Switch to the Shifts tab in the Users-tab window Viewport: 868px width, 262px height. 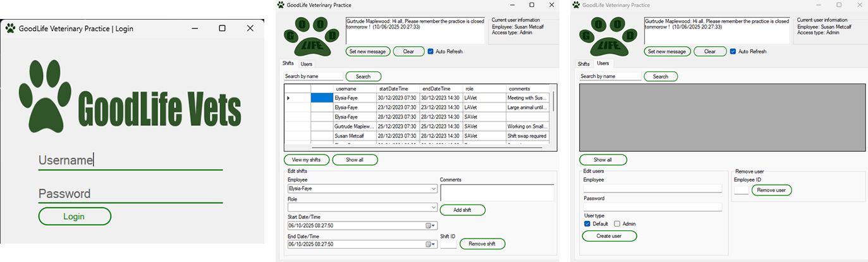pyautogui.click(x=584, y=64)
